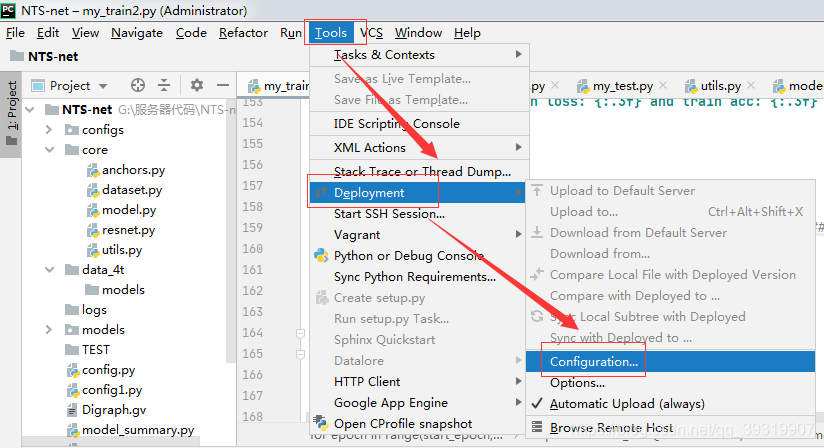The image size is (824, 448).
Task: Click the collapse all icon in Project panel
Action: (164, 86)
